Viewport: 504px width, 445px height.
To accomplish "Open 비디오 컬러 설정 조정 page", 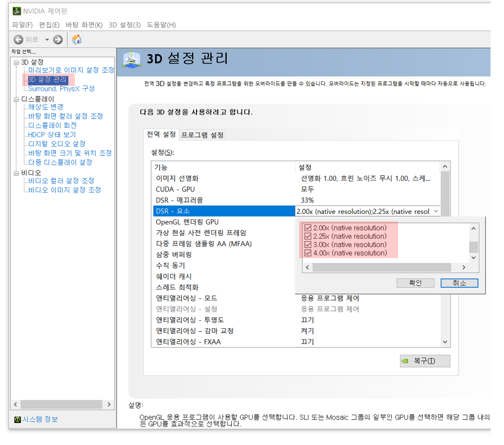I will (x=61, y=181).
